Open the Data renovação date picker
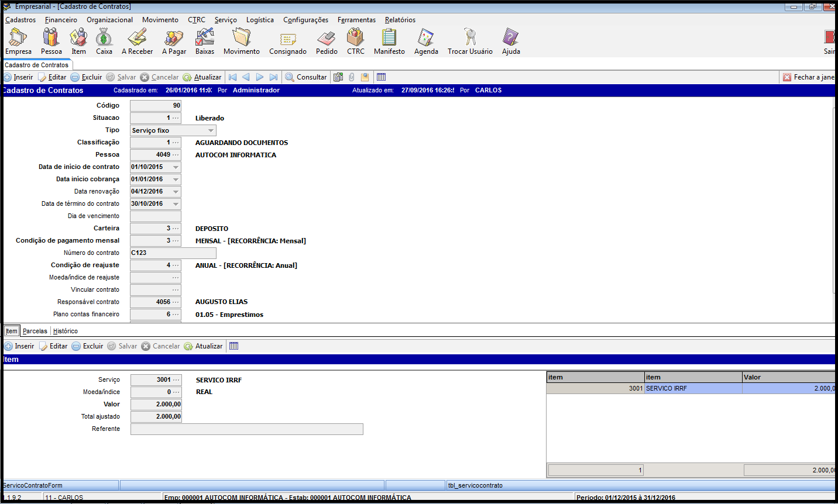The image size is (838, 504). coord(176,192)
